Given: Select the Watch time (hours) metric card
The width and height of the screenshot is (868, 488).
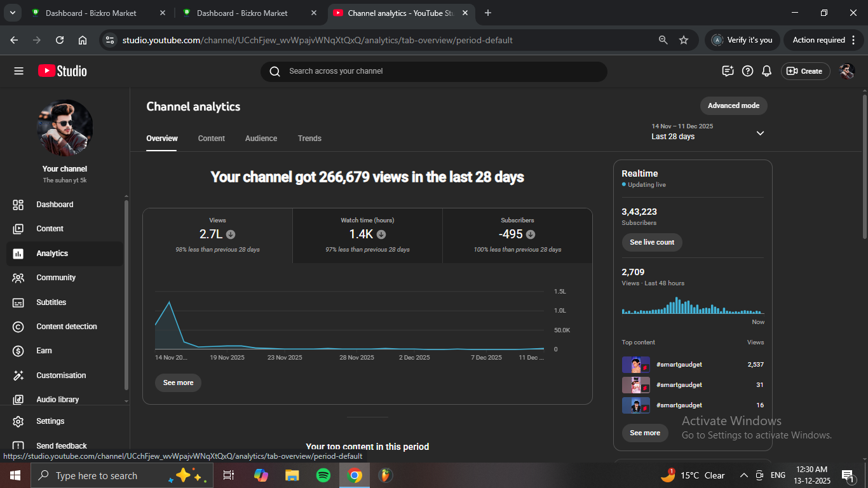Looking at the screenshot, I should 367,235.
